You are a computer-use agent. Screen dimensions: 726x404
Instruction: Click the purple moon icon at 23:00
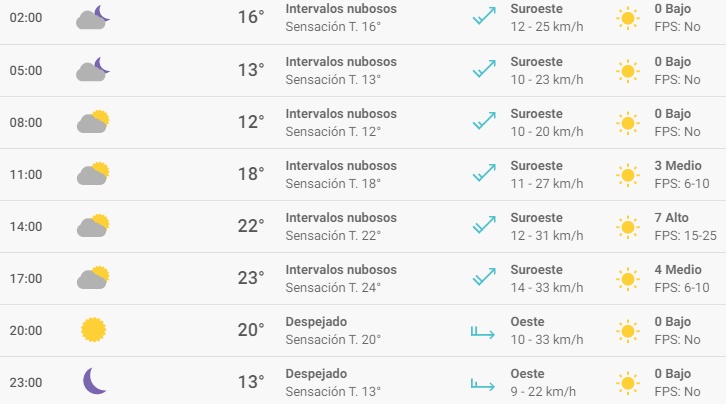click(95, 381)
